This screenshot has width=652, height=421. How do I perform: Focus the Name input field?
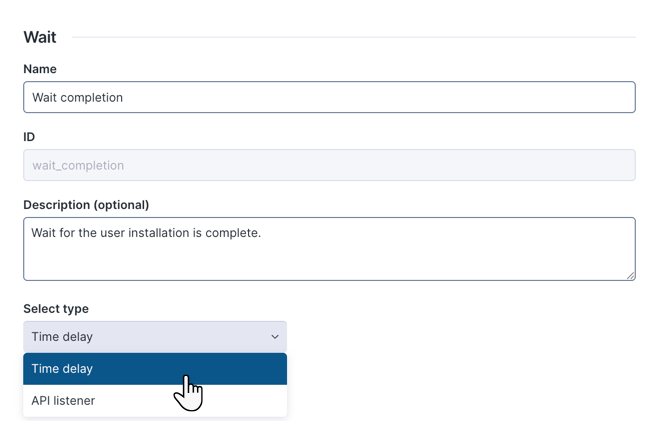(329, 97)
